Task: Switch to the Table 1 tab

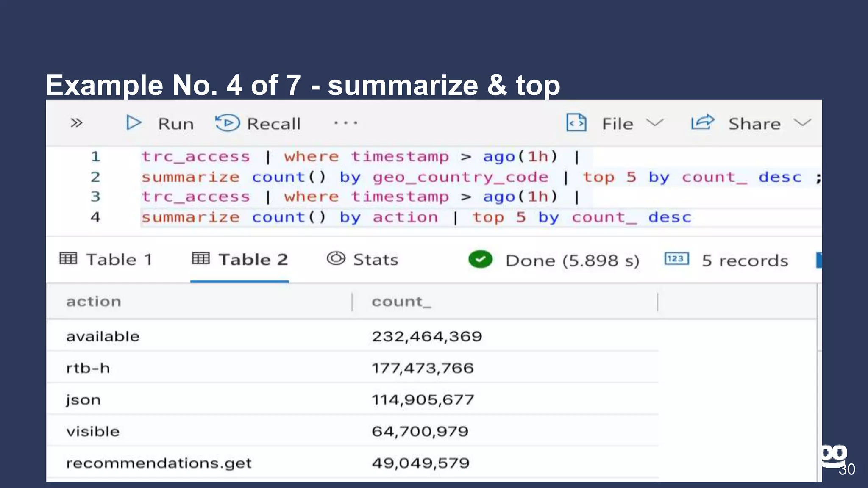Action: click(x=106, y=259)
